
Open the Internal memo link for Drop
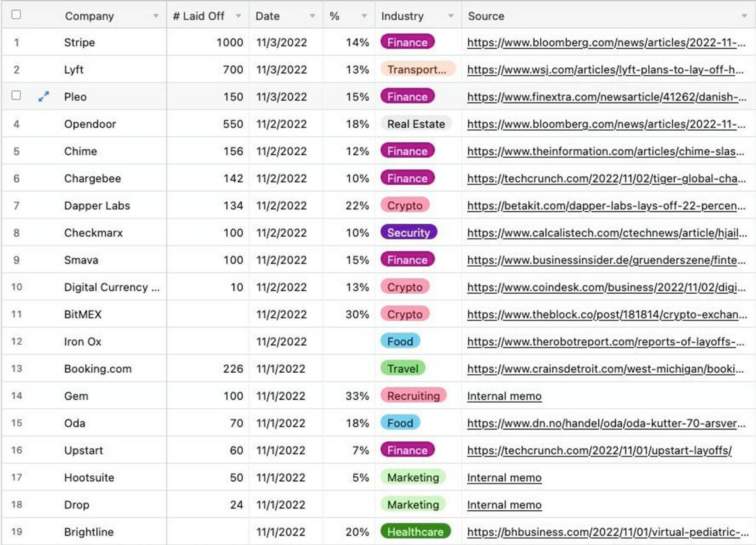(x=504, y=505)
